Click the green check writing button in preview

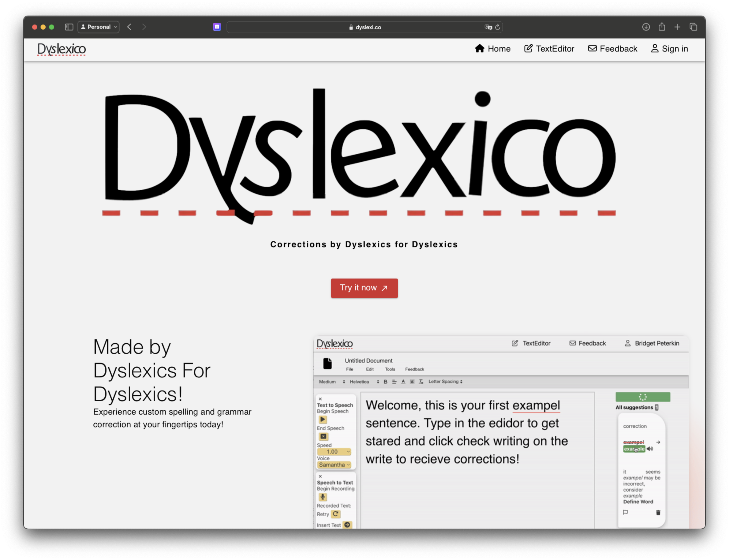[643, 397]
